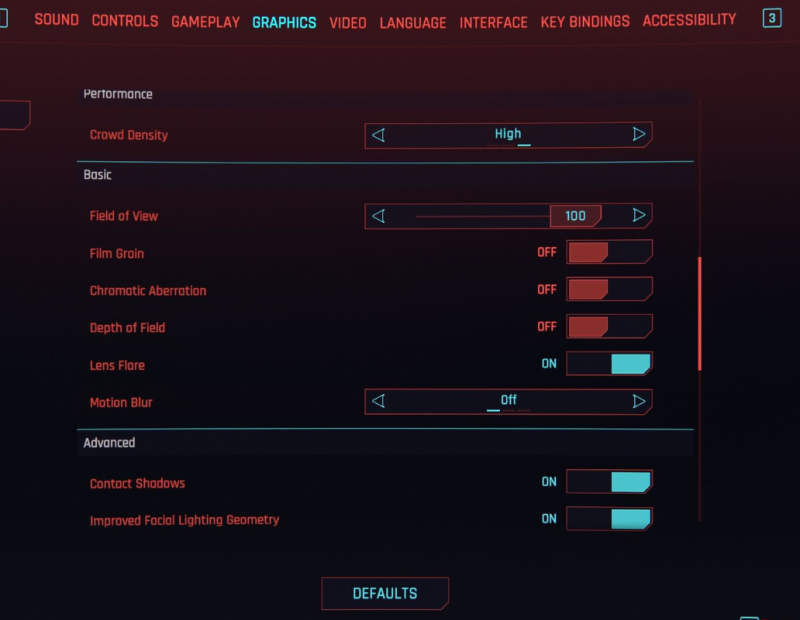
Task: Click the Depth of Field label
Action: 128,328
